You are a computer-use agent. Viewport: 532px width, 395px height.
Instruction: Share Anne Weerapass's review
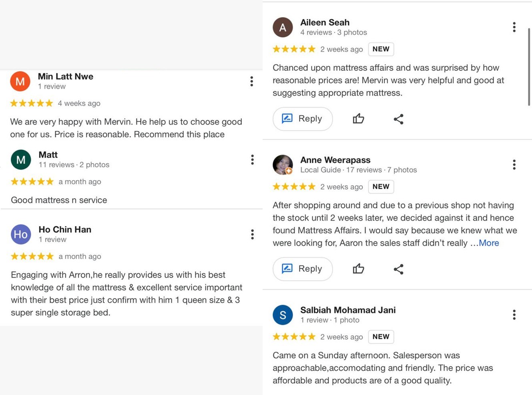[x=398, y=269]
